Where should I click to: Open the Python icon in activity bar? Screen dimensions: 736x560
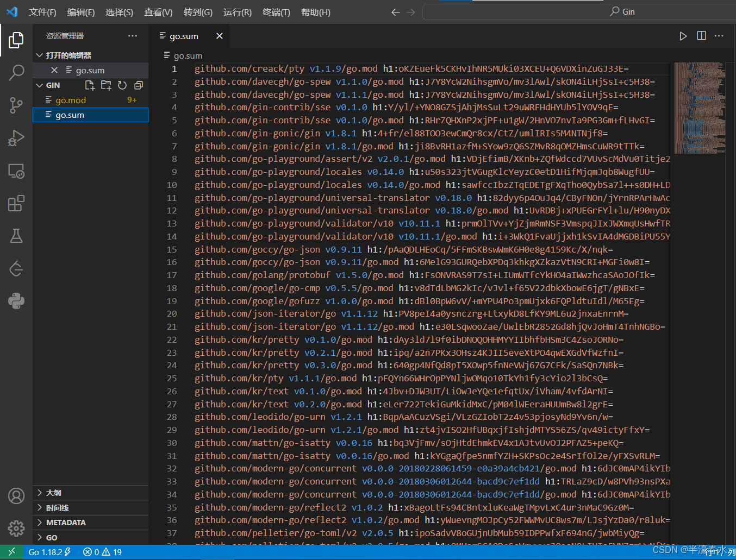pos(16,300)
